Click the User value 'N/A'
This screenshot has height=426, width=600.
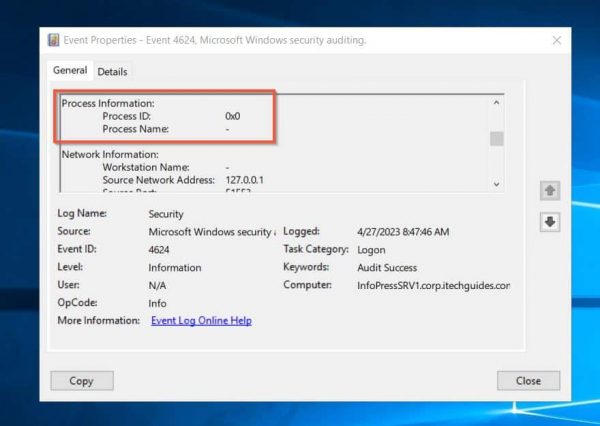[157, 286]
